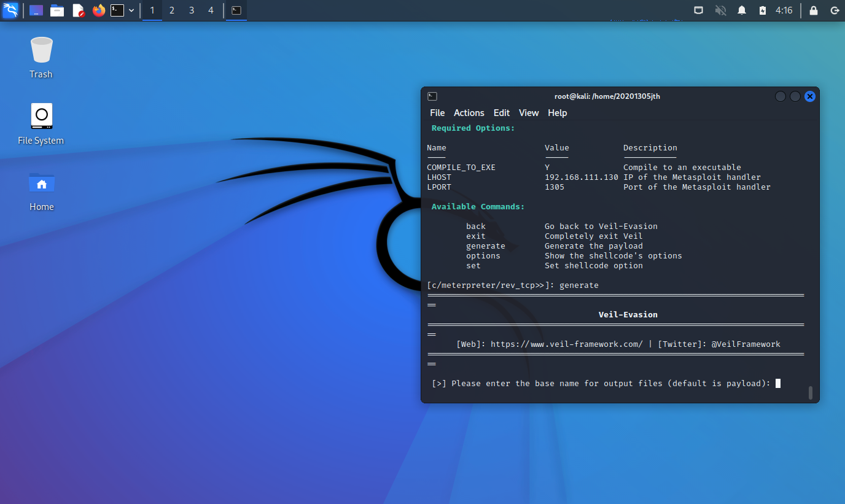Viewport: 845px width, 504px height.
Task: Maximize the terminal window
Action: tap(795, 96)
